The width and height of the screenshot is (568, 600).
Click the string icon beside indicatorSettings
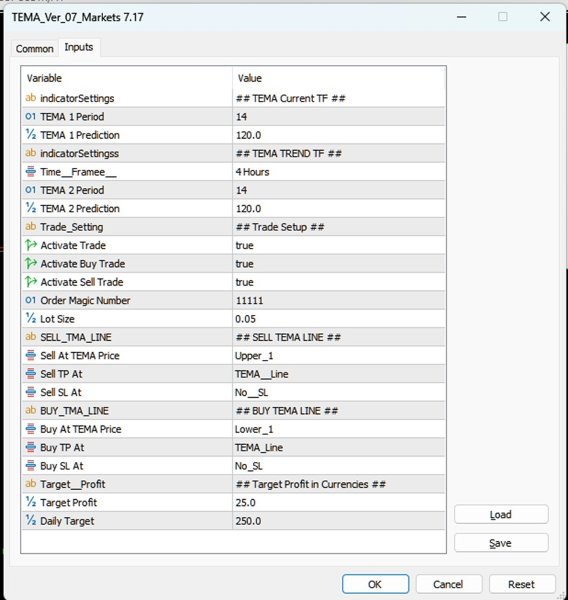(x=31, y=98)
